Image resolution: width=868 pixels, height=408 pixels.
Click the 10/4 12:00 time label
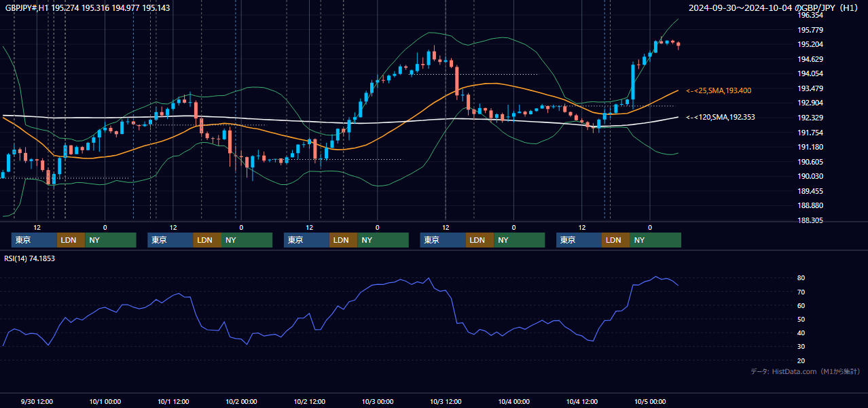582,402
